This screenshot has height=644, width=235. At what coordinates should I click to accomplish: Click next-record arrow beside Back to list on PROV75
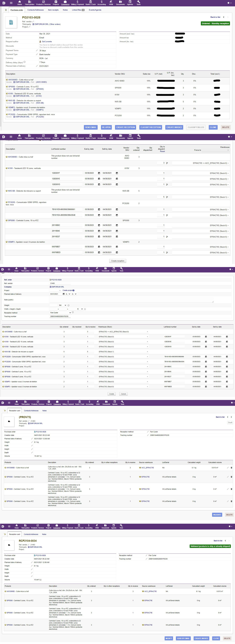pos(231,417)
